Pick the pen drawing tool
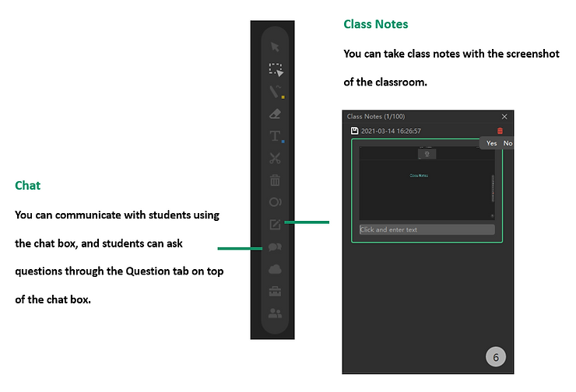 [275, 92]
